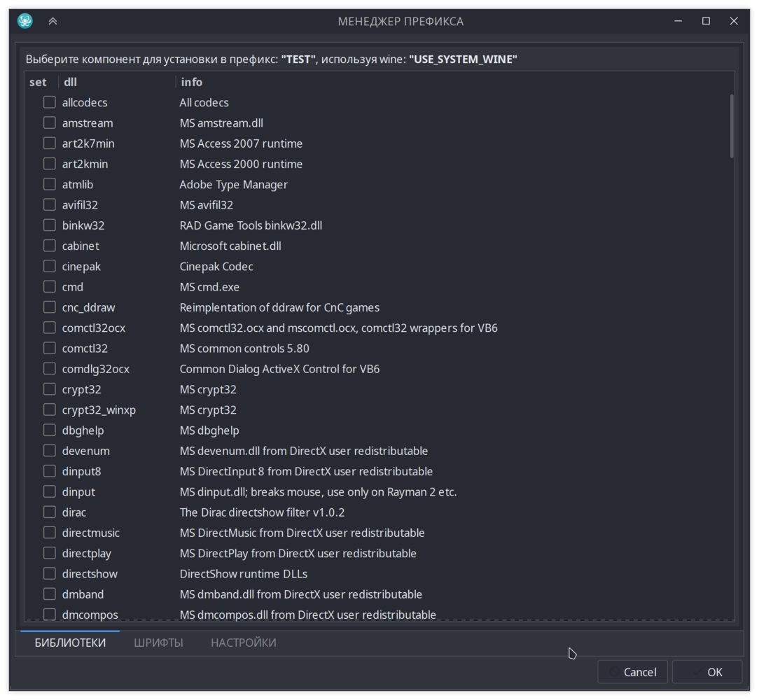Sort by the dll column header
The height and width of the screenshot is (700, 759).
(x=117, y=82)
